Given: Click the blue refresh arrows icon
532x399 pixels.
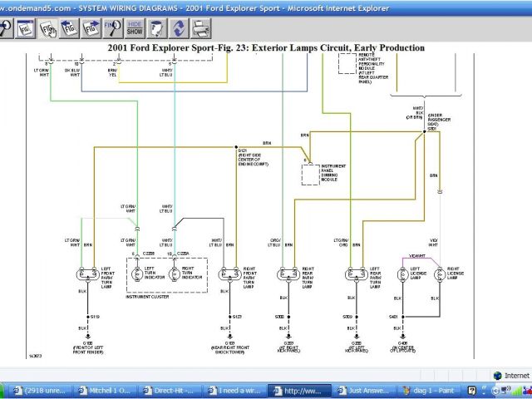Looking at the screenshot, I should [x=179, y=30].
